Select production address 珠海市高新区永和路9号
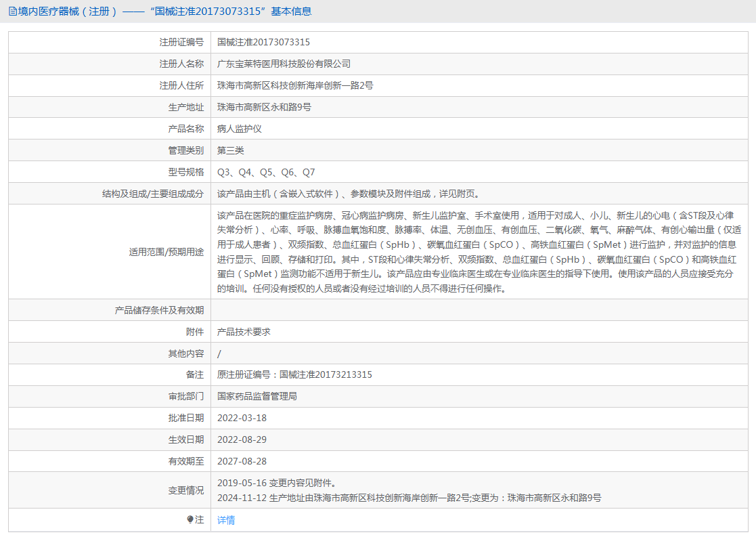 264,108
